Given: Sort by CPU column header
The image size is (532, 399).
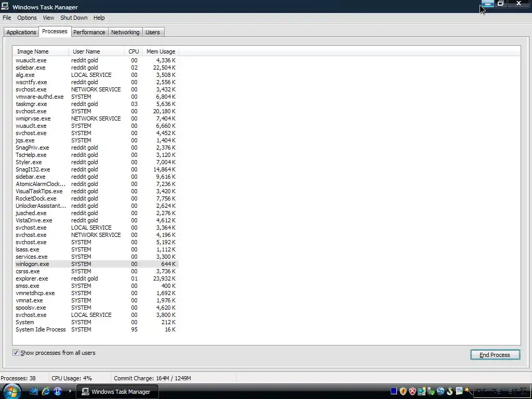Looking at the screenshot, I should click(x=134, y=51).
